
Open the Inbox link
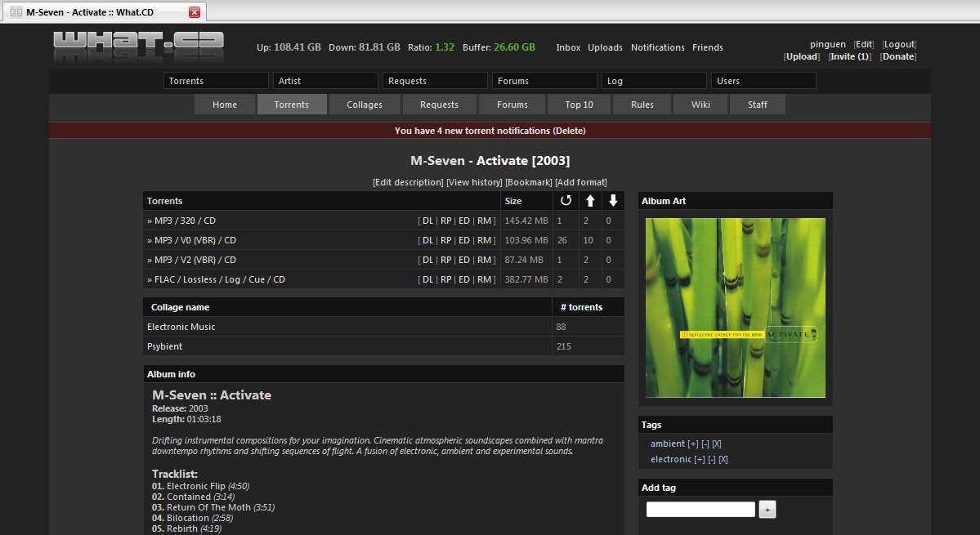coord(568,47)
